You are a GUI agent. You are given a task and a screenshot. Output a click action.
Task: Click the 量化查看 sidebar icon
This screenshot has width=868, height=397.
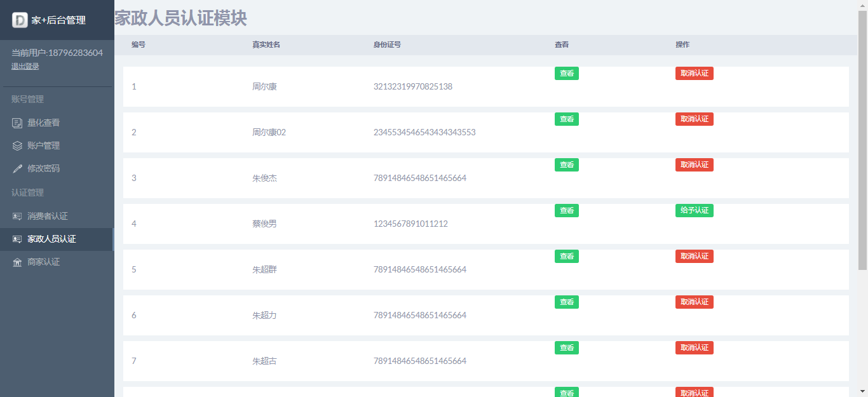click(x=17, y=123)
